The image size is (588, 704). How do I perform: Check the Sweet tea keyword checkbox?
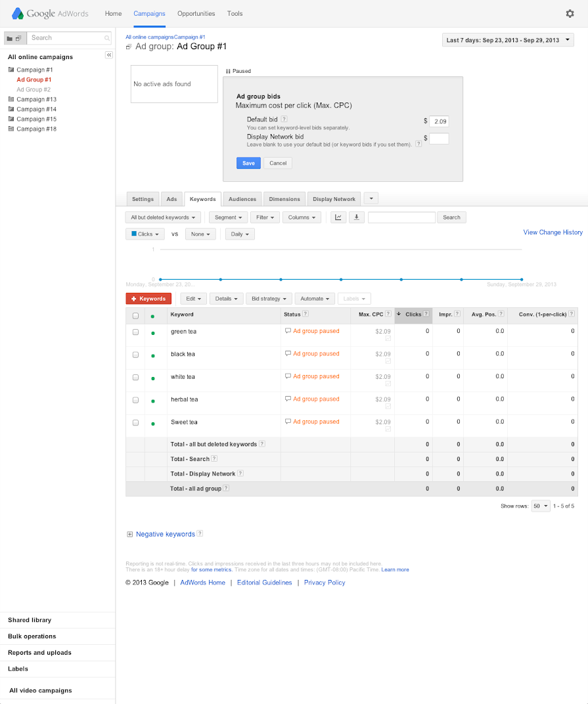point(135,422)
